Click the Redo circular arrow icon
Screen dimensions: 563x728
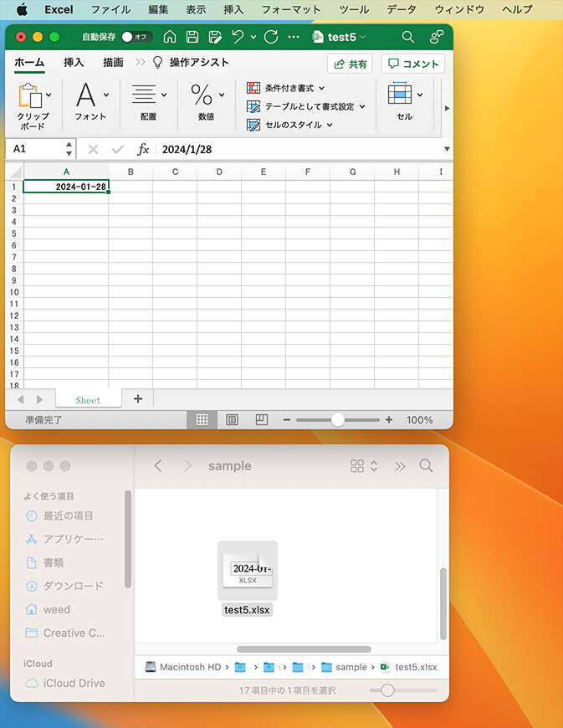pos(271,37)
